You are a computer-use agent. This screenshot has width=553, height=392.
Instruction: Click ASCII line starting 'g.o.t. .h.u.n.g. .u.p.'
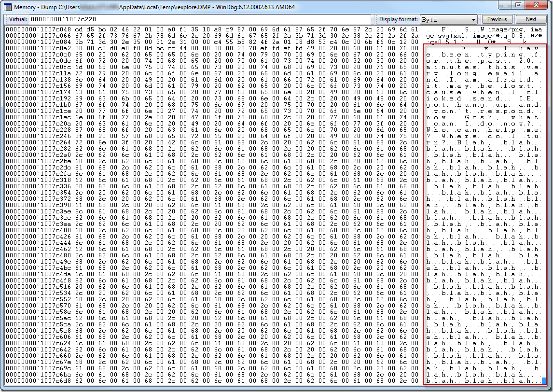[x=483, y=104]
